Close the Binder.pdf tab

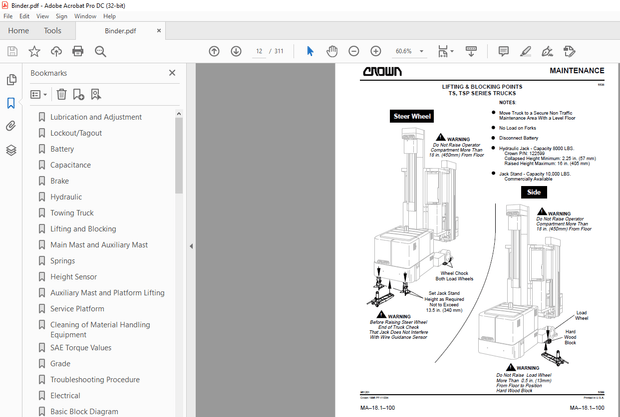click(159, 30)
